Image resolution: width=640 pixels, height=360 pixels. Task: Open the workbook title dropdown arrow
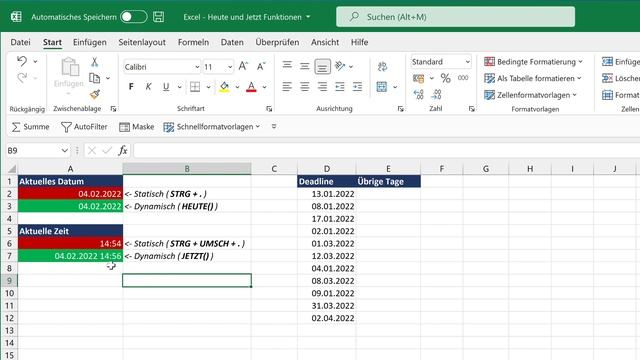pos(308,17)
